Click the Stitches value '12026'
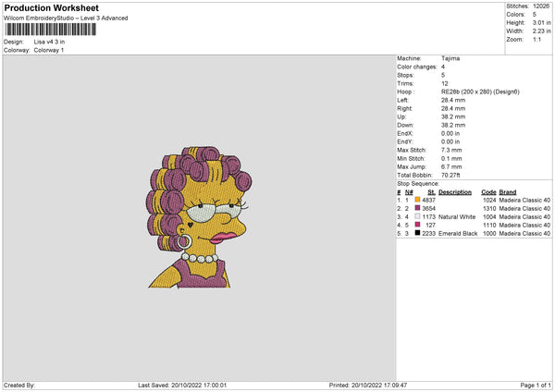This screenshot has height=392, width=555. pyautogui.click(x=541, y=6)
